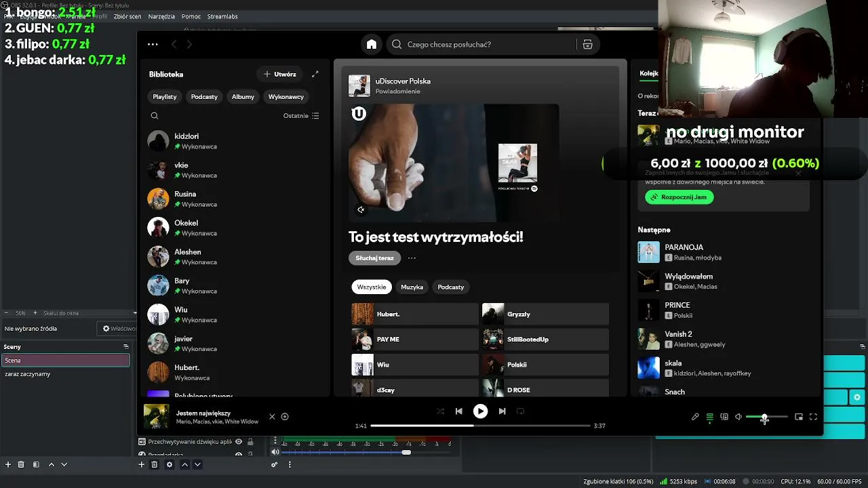Move the OBS source up
Viewport: 868px width, 488px height.
[x=184, y=465]
